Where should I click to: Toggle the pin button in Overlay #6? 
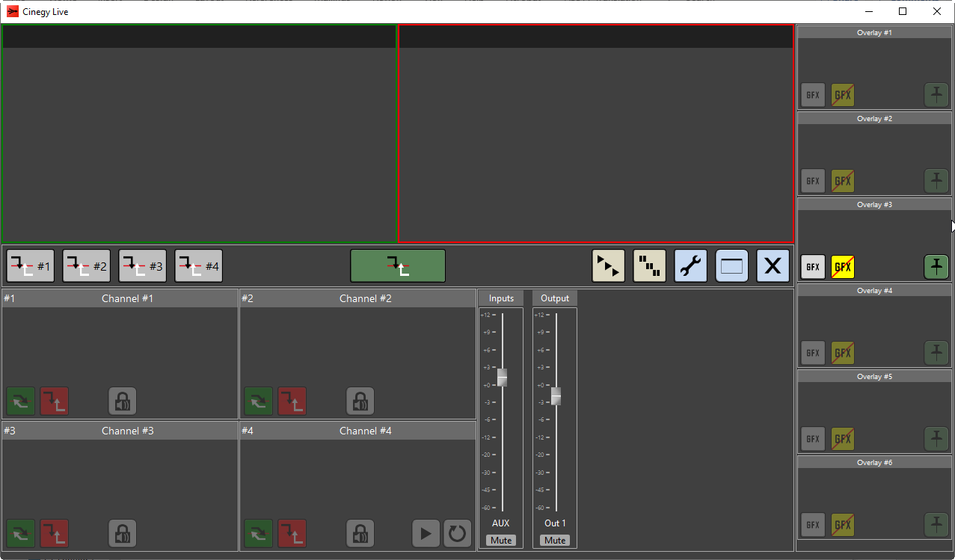point(936,525)
